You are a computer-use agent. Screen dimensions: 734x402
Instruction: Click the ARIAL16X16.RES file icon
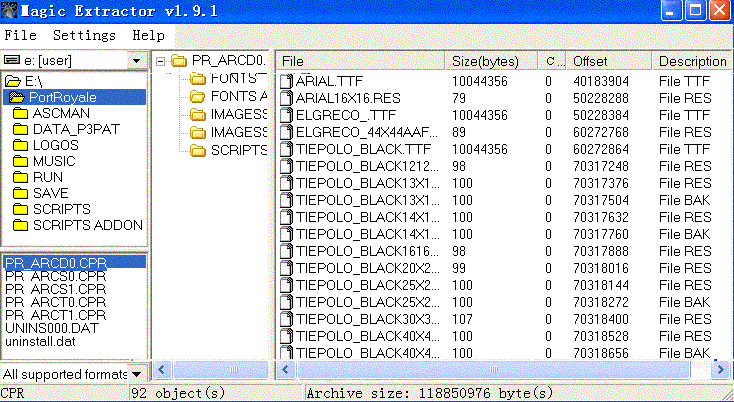click(x=286, y=98)
